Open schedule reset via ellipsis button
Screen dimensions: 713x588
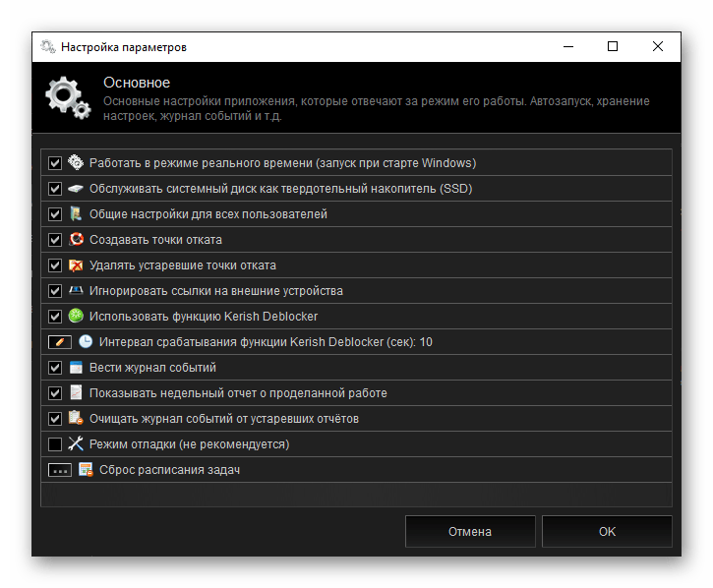pos(60,470)
